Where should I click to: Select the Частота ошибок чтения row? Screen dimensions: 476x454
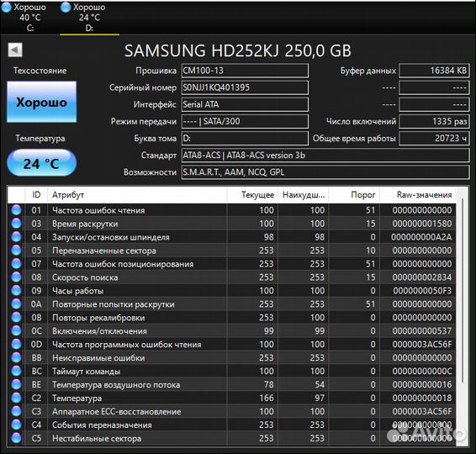pyautogui.click(x=232, y=210)
